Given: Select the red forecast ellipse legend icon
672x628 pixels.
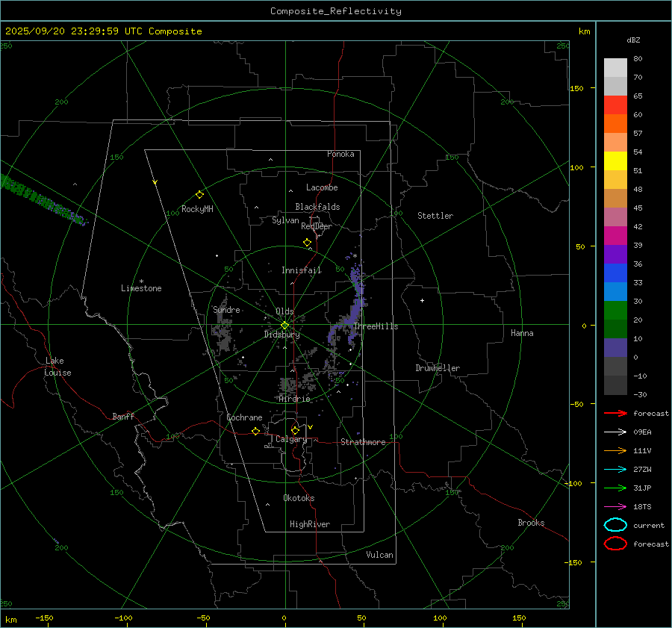Looking at the screenshot, I should [615, 544].
